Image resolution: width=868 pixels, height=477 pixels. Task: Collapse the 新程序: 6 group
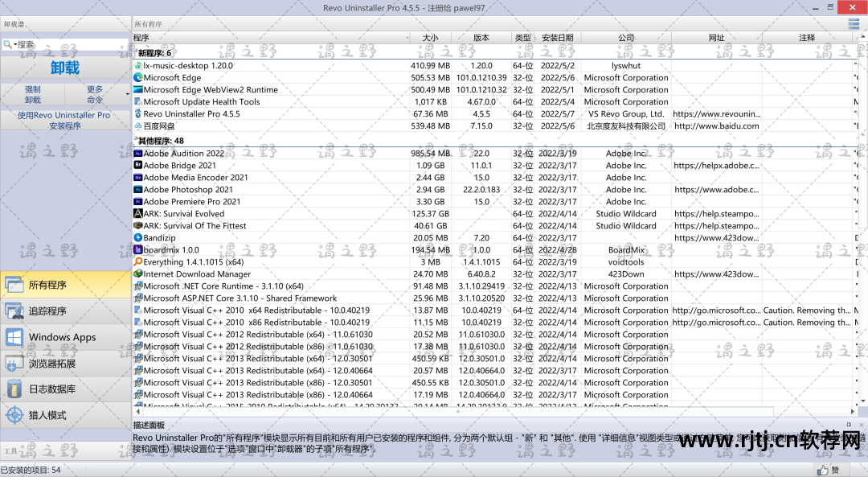[x=135, y=51]
